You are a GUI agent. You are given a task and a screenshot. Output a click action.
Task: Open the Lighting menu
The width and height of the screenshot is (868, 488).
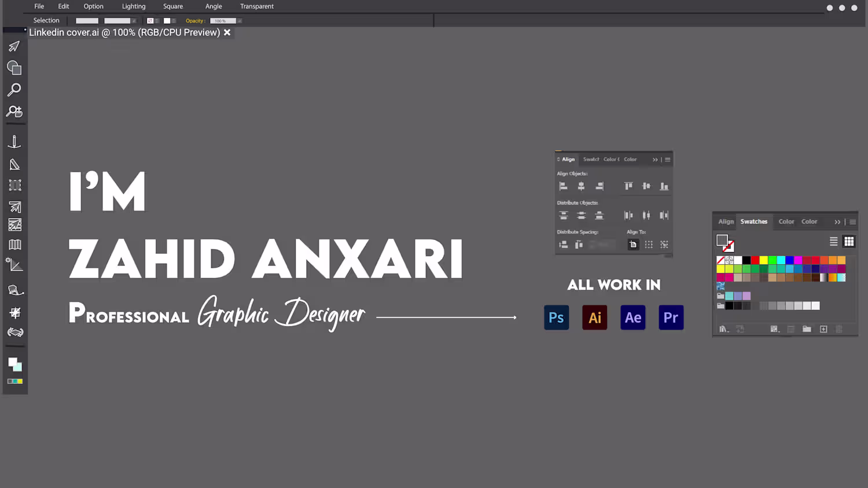pos(134,6)
